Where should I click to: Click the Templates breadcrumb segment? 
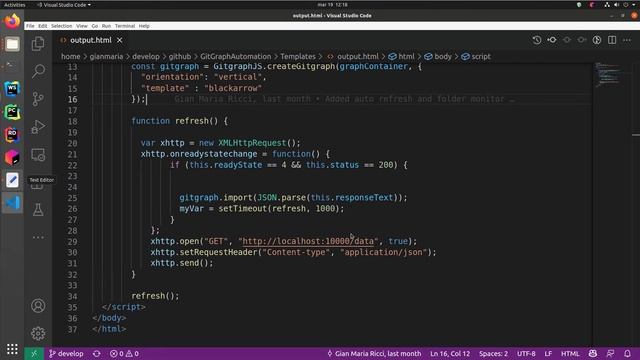(298, 56)
